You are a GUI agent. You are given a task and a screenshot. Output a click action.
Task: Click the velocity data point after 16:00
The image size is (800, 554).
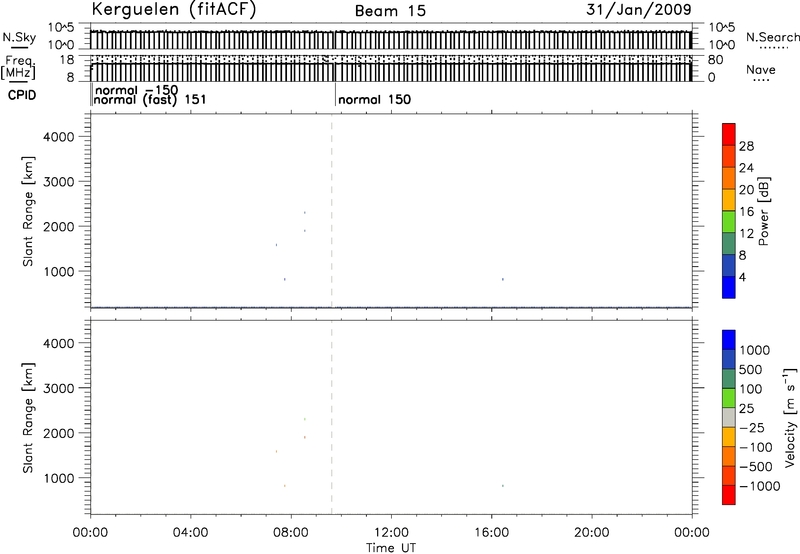tap(503, 486)
